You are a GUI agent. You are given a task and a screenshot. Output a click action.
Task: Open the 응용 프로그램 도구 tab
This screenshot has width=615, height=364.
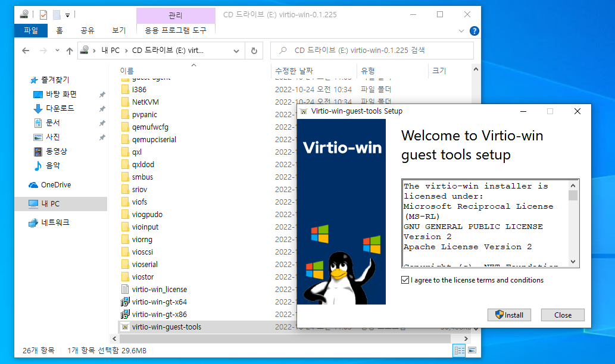pos(175,30)
